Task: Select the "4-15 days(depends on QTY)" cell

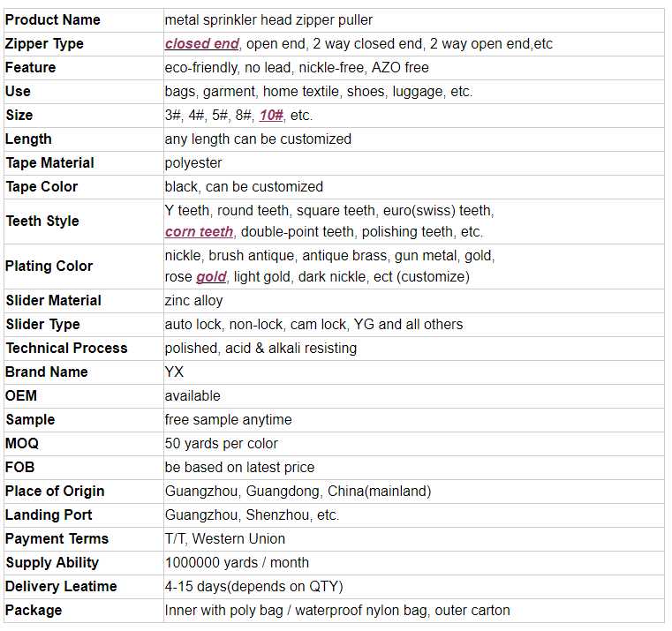Action: pyautogui.click(x=253, y=586)
